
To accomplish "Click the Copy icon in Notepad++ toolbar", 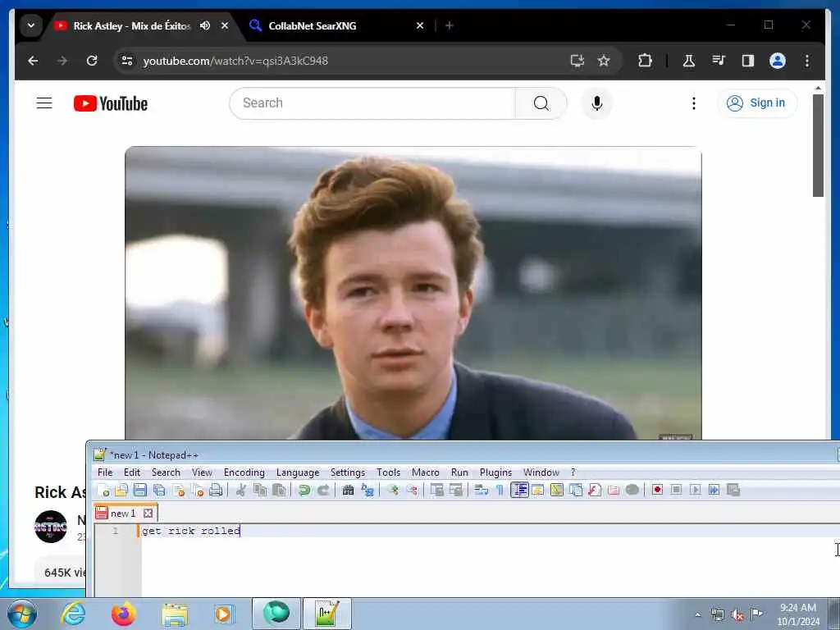I will click(260, 491).
